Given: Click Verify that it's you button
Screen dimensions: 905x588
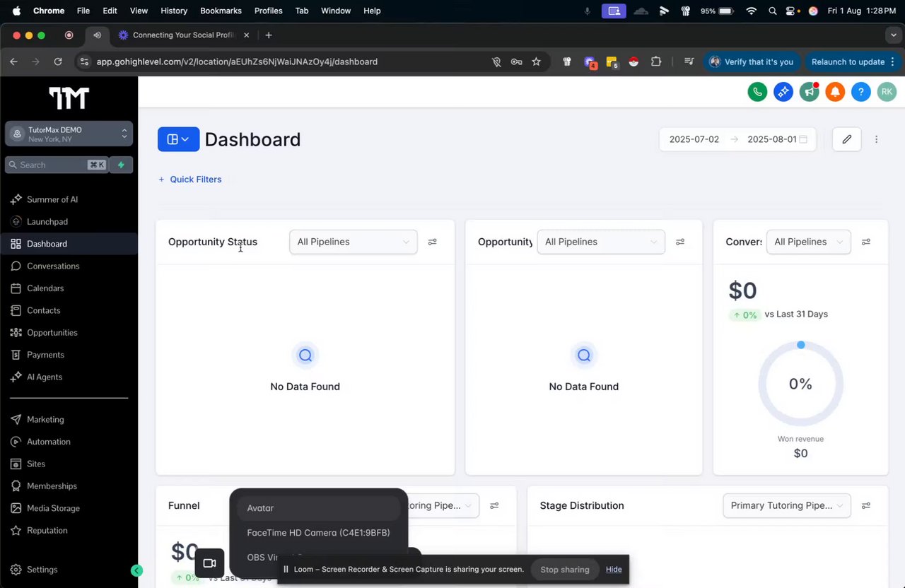Looking at the screenshot, I should [752, 61].
